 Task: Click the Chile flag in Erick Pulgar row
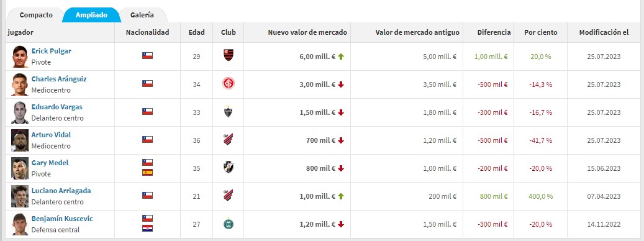pyautogui.click(x=147, y=55)
